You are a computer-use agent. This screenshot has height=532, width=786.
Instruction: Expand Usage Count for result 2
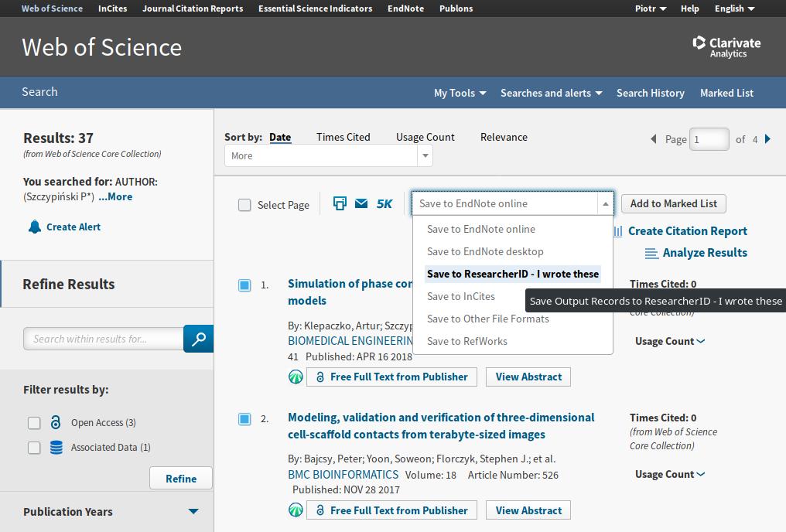670,474
